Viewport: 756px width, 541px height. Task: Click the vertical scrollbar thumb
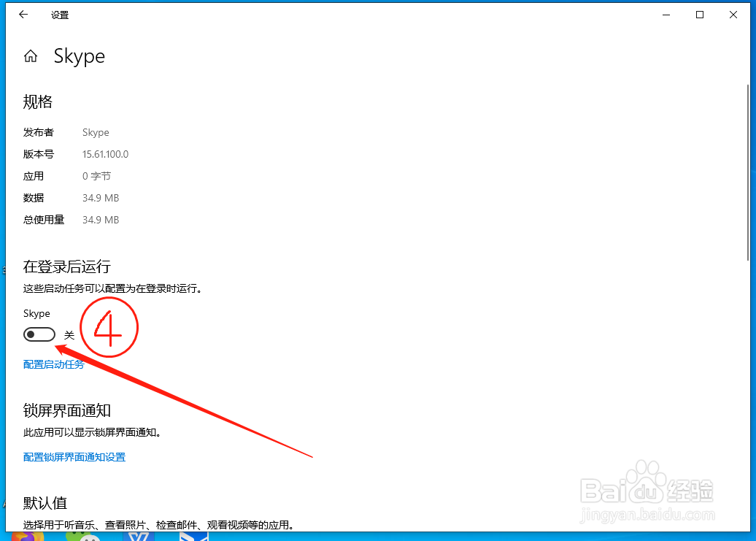[748, 172]
